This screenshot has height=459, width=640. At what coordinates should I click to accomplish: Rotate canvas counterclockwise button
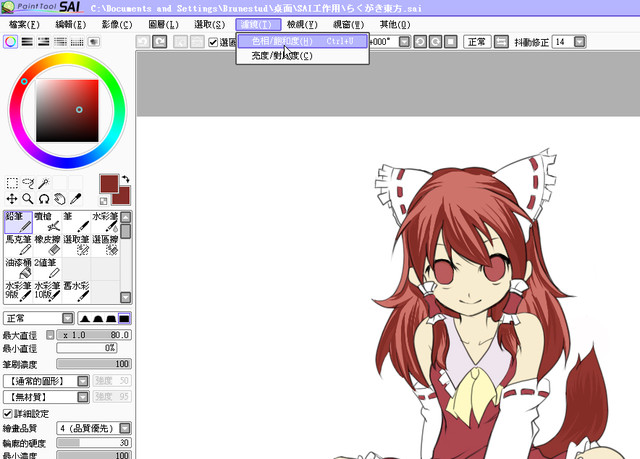pyautogui.click(x=420, y=42)
